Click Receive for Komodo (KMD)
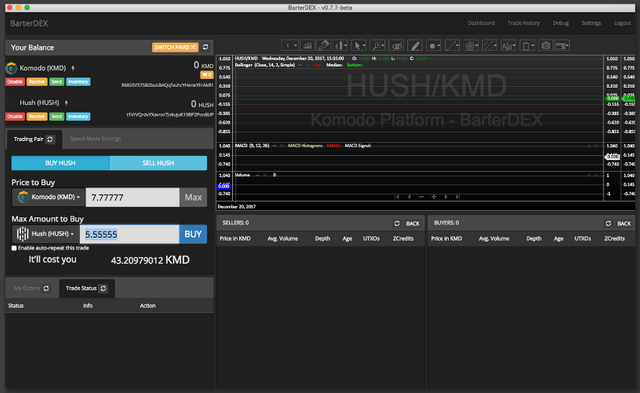Viewport: 640px width, 393px height. click(x=37, y=82)
